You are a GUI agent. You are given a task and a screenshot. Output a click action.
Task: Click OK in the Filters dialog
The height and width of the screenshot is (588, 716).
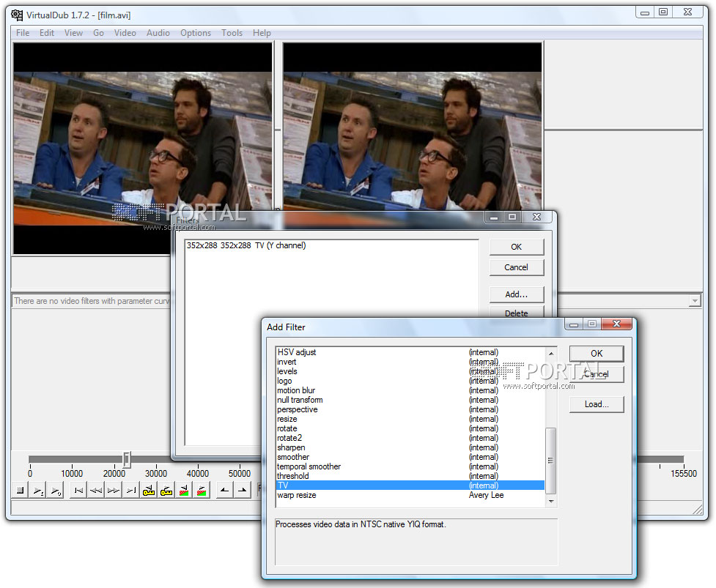(x=517, y=247)
